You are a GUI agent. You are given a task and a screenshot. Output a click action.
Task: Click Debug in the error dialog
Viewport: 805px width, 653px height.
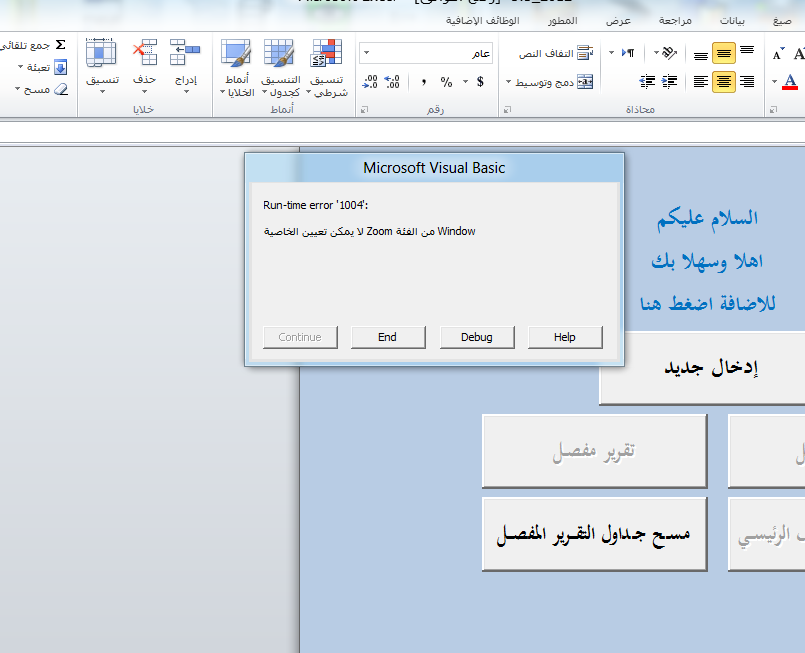point(477,337)
